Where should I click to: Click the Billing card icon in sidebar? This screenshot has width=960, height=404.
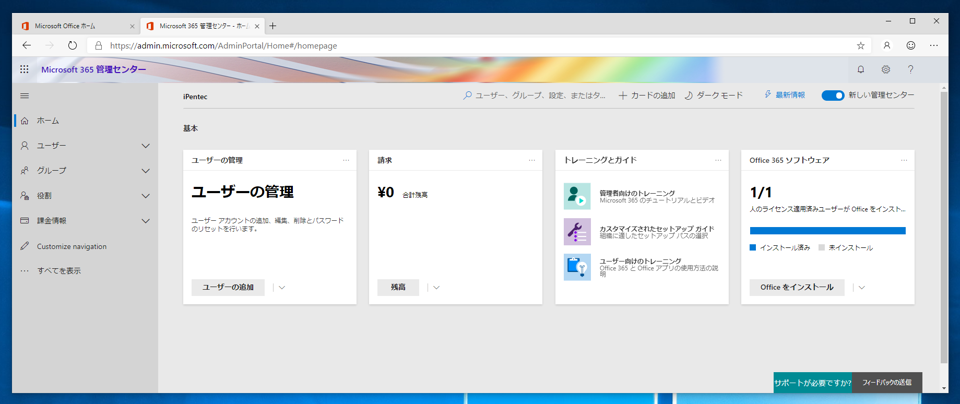click(x=24, y=220)
